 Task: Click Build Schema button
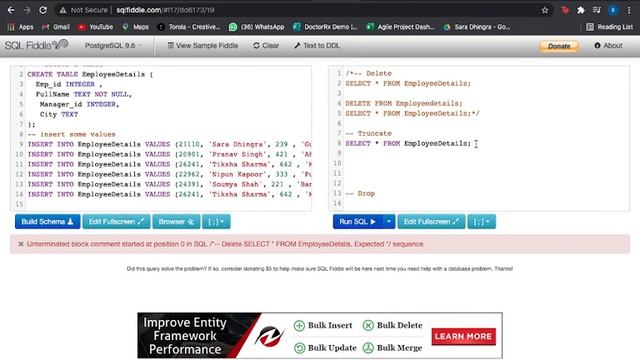point(47,222)
